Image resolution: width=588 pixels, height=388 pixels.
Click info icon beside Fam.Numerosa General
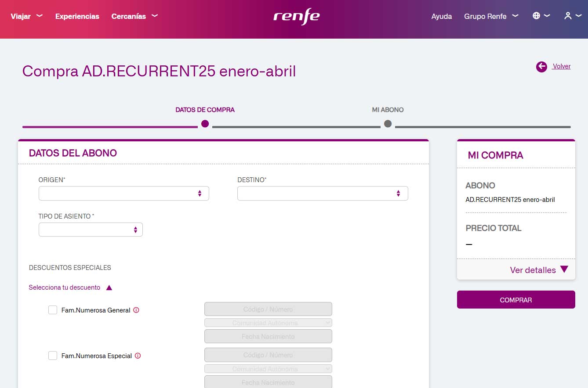[136, 310]
